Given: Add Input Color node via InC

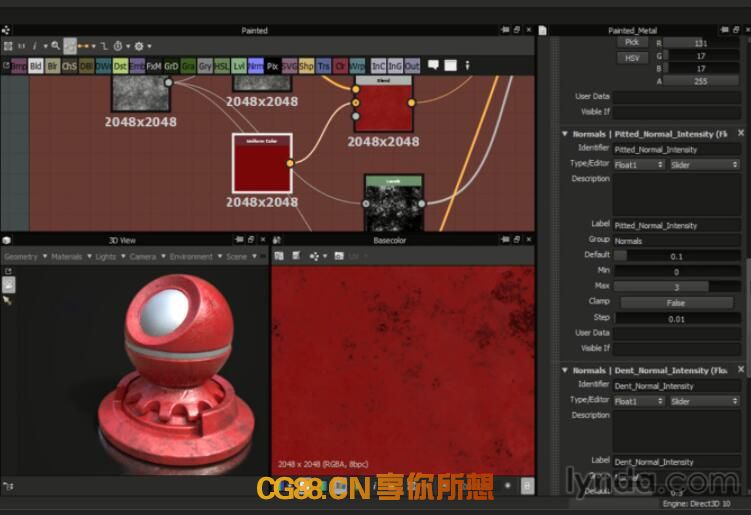Looking at the screenshot, I should click(378, 66).
